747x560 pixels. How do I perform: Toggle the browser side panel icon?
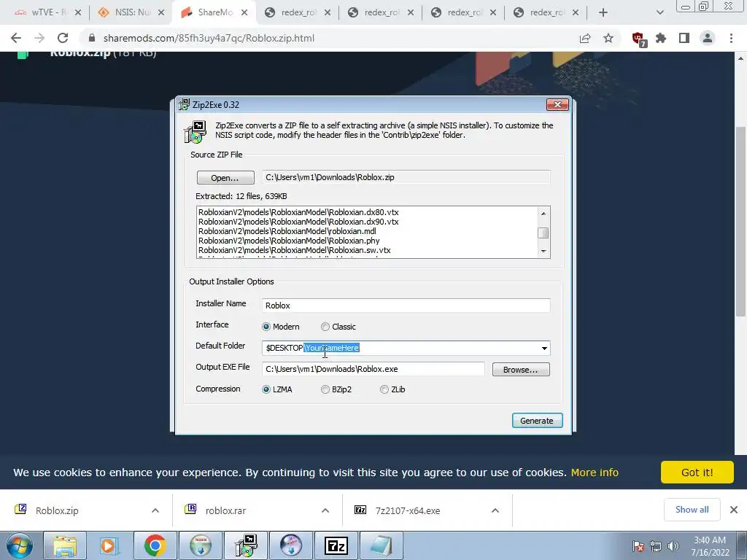684,38
